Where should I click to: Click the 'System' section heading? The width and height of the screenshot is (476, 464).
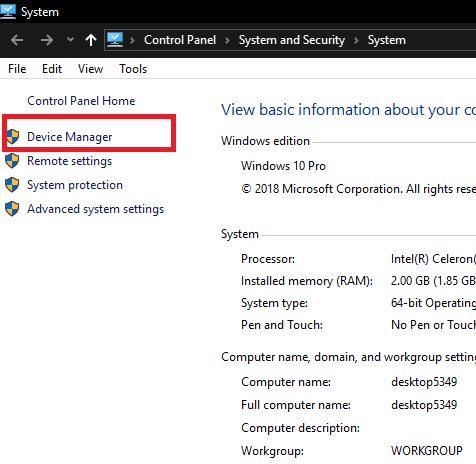[240, 234]
